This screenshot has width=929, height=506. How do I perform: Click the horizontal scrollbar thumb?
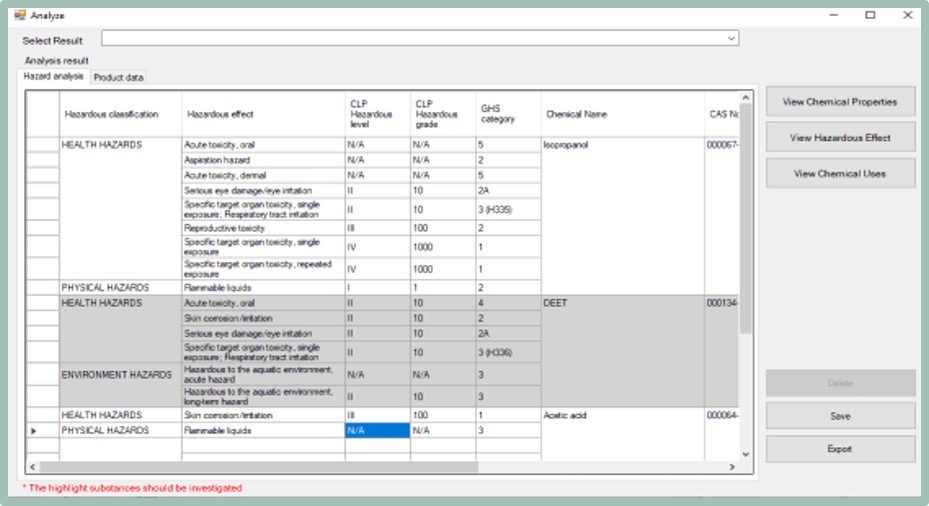point(259,467)
